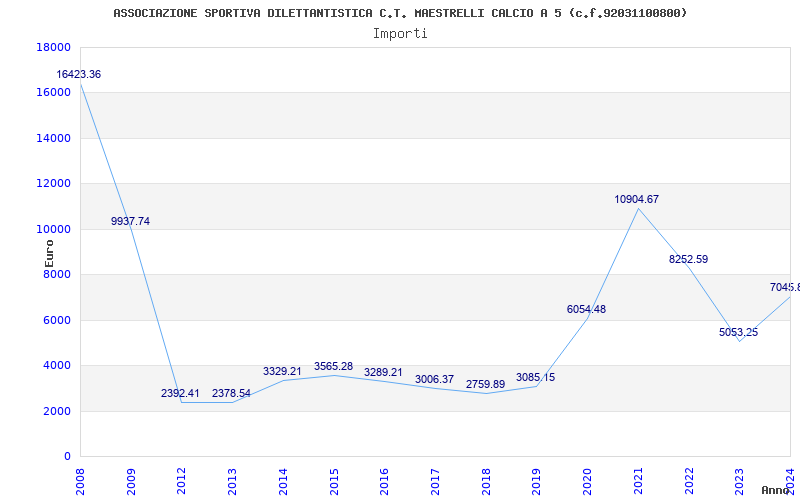Select the 2021 x-axis year label
The height and width of the screenshot is (500, 800).
pyautogui.click(x=638, y=482)
